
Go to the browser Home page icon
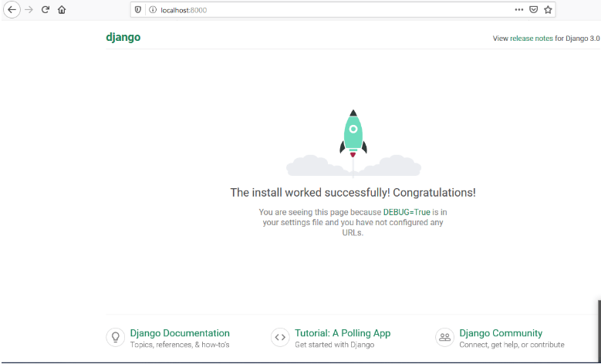click(x=62, y=9)
